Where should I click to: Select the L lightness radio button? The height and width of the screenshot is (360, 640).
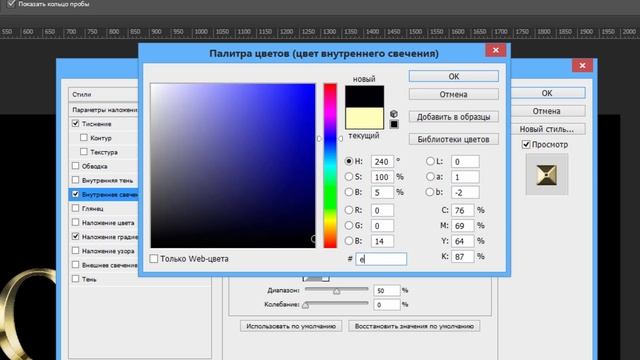coord(430,161)
